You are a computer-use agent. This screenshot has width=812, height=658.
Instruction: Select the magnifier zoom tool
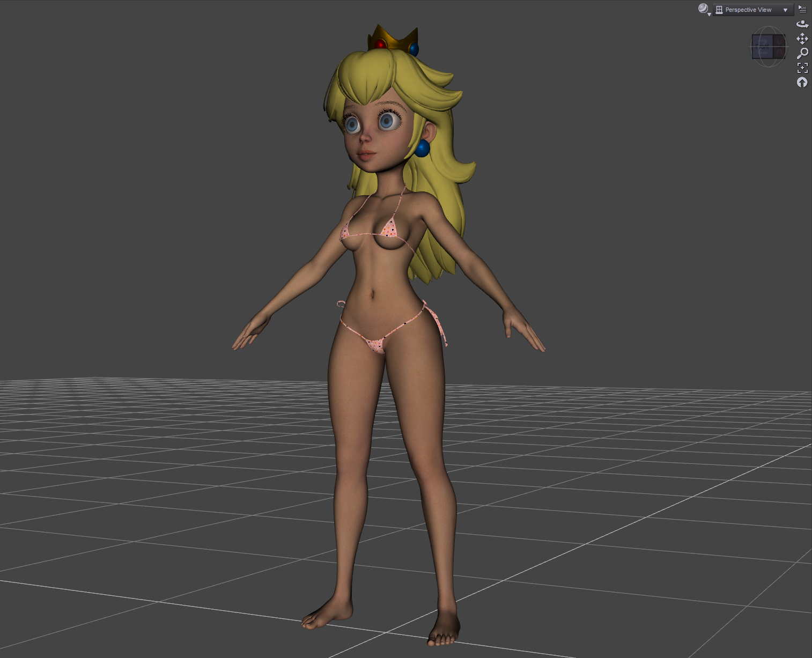[802, 53]
